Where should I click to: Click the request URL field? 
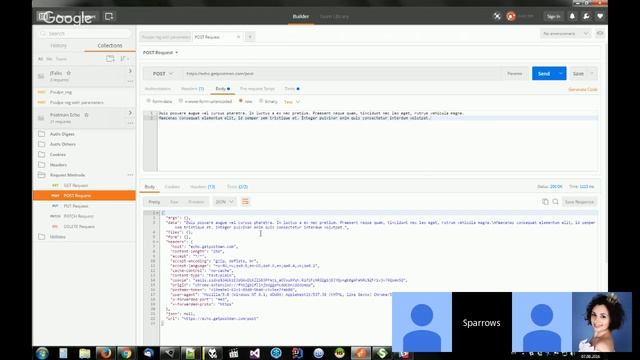coord(342,73)
